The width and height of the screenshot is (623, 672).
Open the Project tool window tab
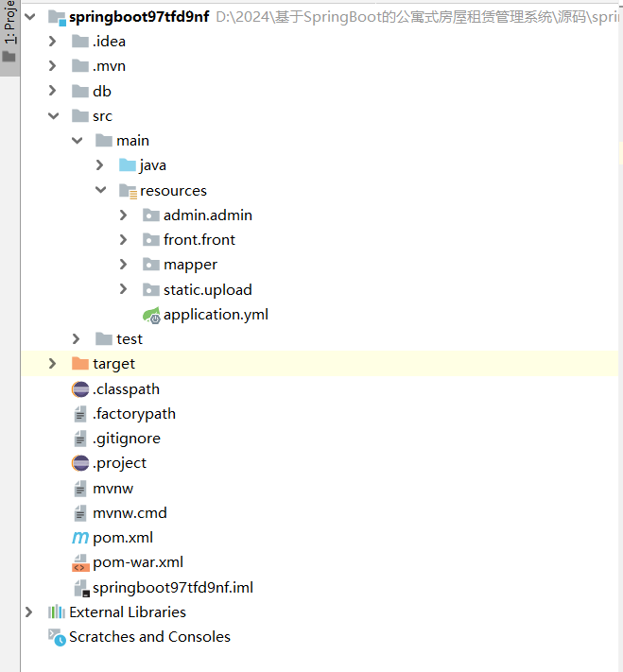click(9, 34)
